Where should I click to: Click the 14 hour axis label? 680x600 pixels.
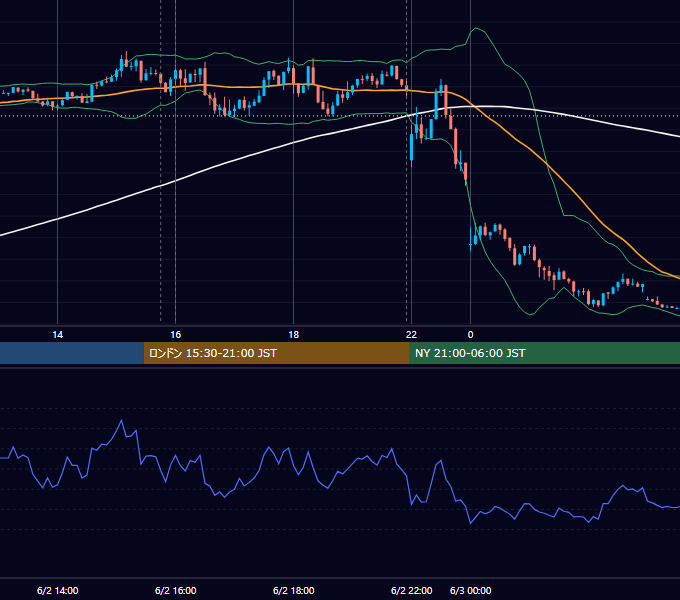(x=58, y=335)
